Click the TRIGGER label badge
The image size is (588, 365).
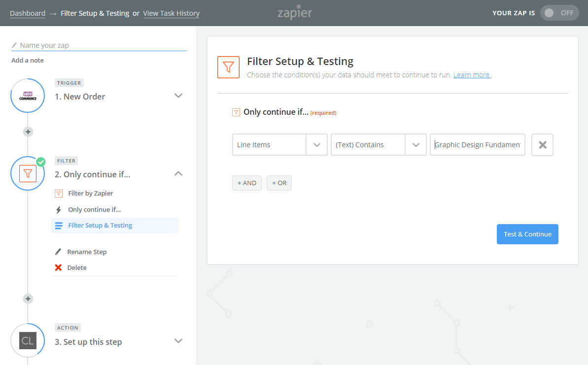tap(69, 83)
